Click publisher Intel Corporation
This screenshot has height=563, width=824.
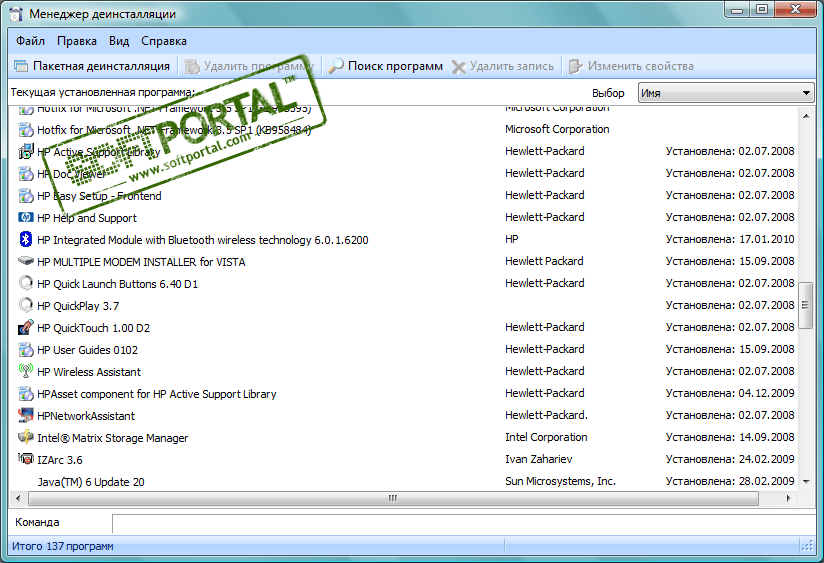546,437
